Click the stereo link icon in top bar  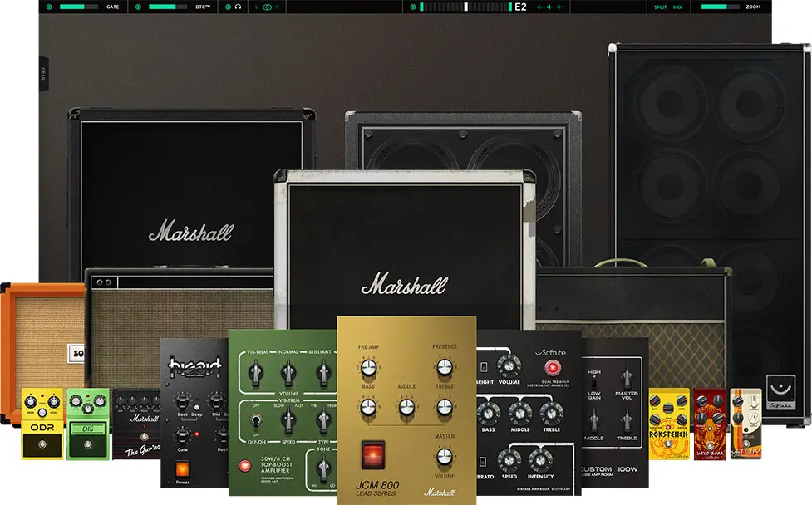coord(267,7)
